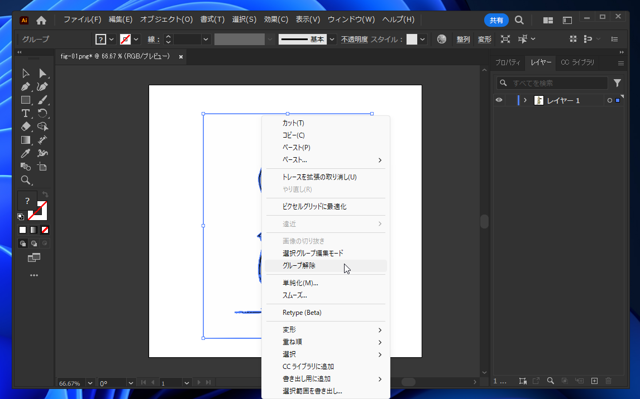Screen dimensions: 640x399
Task: Click the fill color swatch in toolbar
Action: [27, 201]
